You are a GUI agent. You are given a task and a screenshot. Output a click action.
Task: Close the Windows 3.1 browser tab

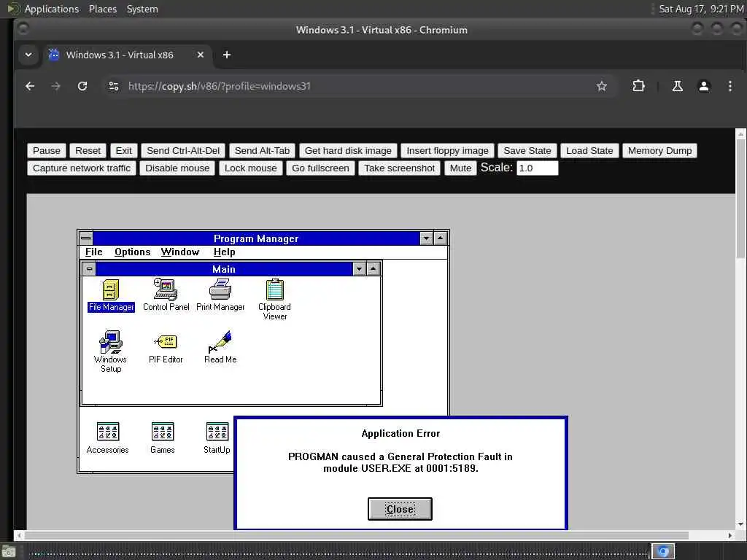(x=201, y=55)
